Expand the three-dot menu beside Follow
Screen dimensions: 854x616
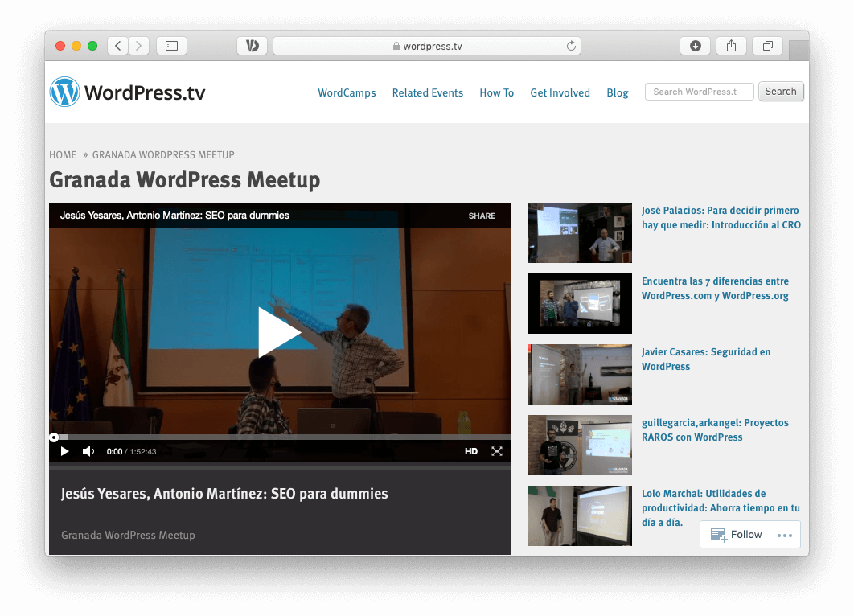tap(785, 535)
